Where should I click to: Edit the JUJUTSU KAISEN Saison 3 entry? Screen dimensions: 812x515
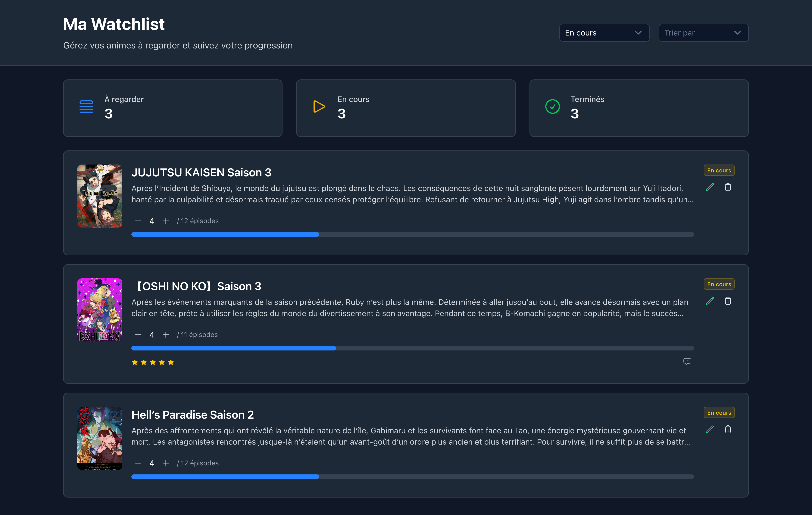pyautogui.click(x=710, y=187)
